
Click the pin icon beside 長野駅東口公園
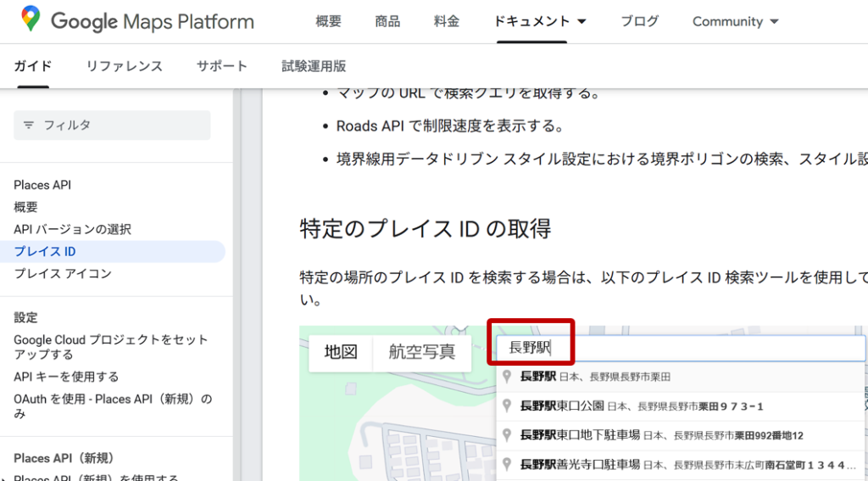coord(507,405)
